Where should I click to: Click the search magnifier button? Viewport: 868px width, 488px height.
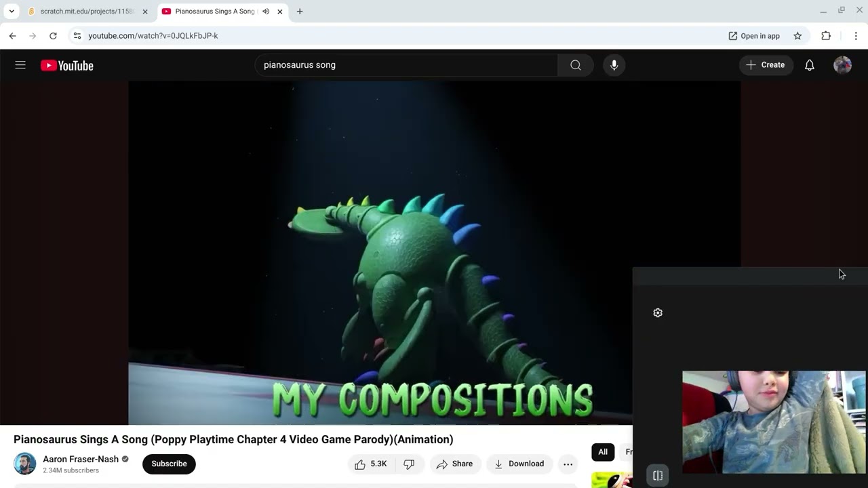[x=575, y=65]
